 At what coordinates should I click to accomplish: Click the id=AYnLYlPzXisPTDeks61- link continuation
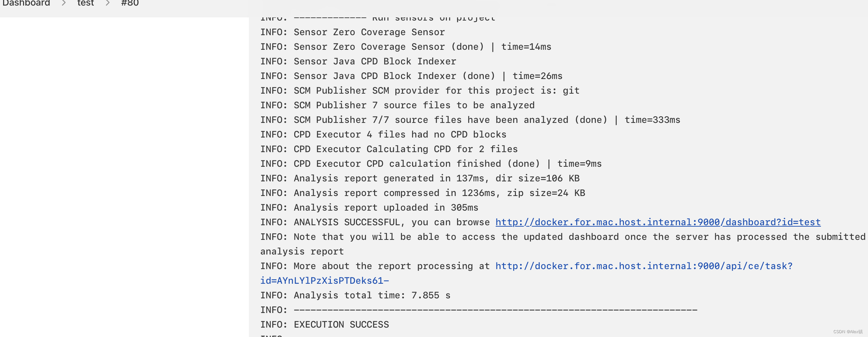point(325,281)
